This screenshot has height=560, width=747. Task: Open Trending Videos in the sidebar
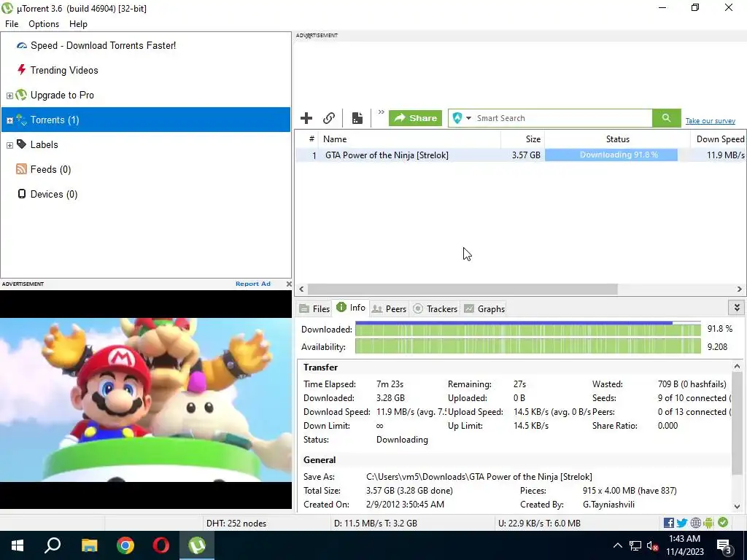(x=64, y=71)
